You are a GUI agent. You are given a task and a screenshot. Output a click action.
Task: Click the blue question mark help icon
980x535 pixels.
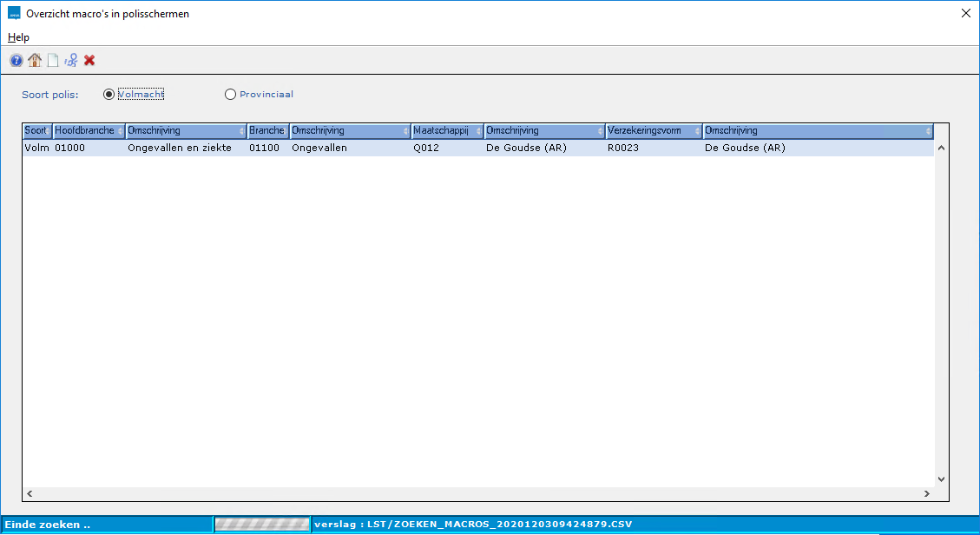[x=16, y=60]
